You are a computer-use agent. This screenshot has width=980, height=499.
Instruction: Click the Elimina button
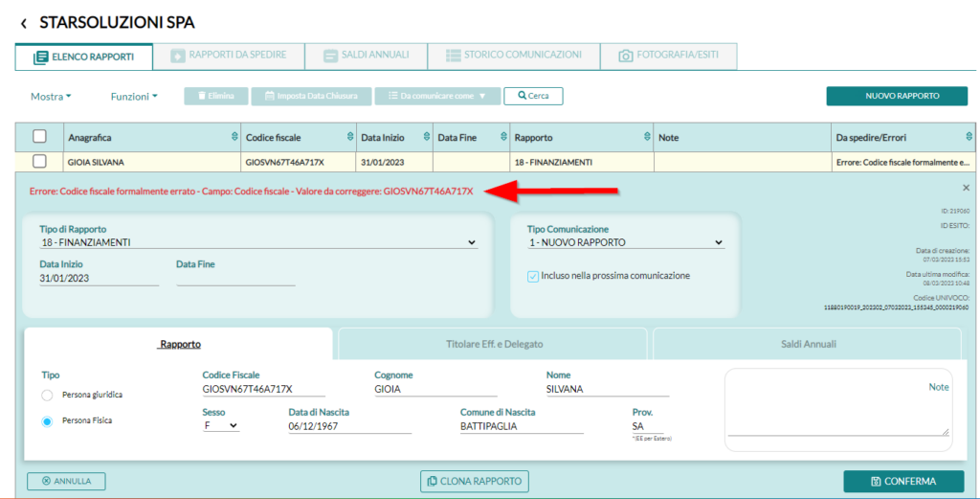coord(216,97)
